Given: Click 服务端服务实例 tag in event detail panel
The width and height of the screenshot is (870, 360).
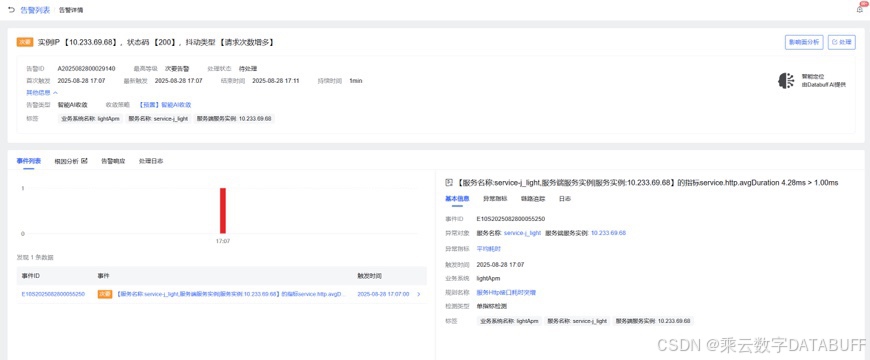Looking at the screenshot, I should pos(653,321).
